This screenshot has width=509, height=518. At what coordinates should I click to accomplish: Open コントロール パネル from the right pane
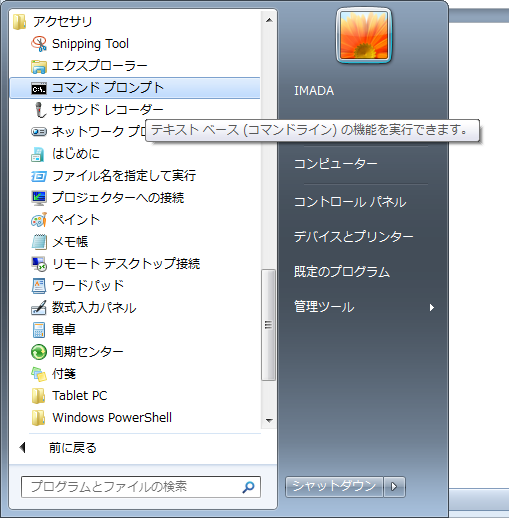(x=350, y=202)
